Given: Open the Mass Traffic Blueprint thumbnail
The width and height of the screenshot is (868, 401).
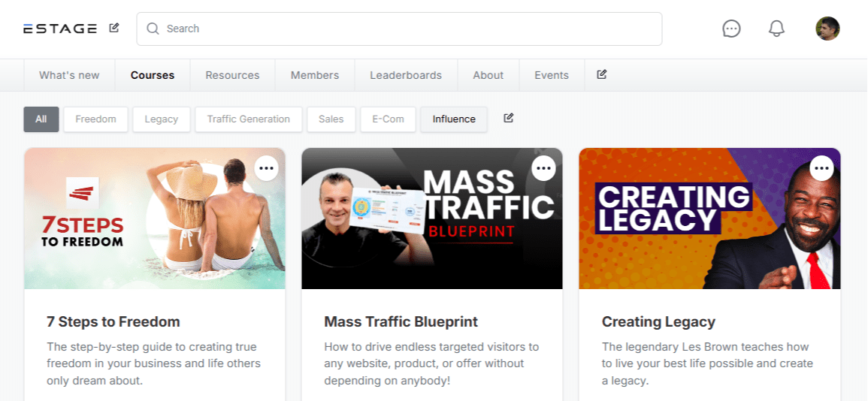Looking at the screenshot, I should tap(432, 219).
